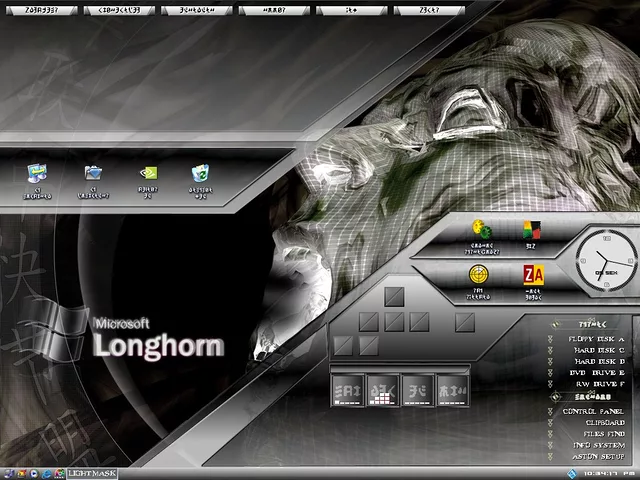
Task: Open DVD Drive E entry
Action: tap(597, 373)
